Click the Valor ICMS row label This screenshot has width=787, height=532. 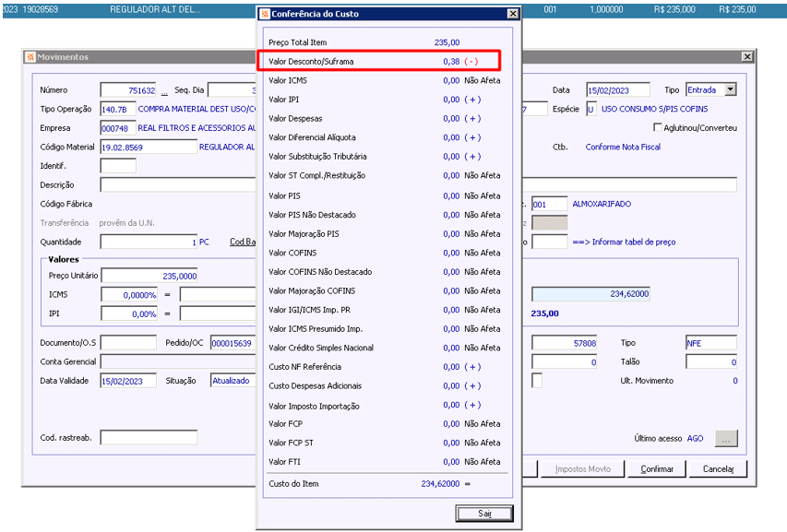coord(287,80)
